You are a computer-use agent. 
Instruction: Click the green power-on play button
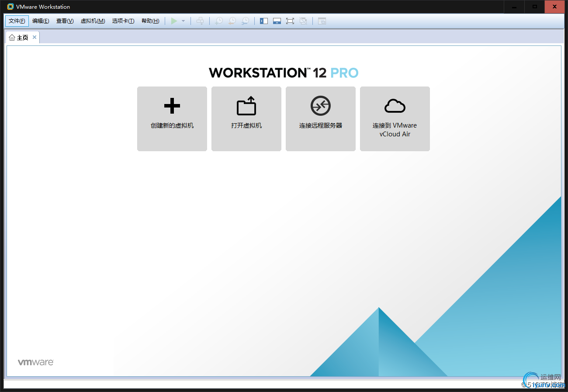174,21
